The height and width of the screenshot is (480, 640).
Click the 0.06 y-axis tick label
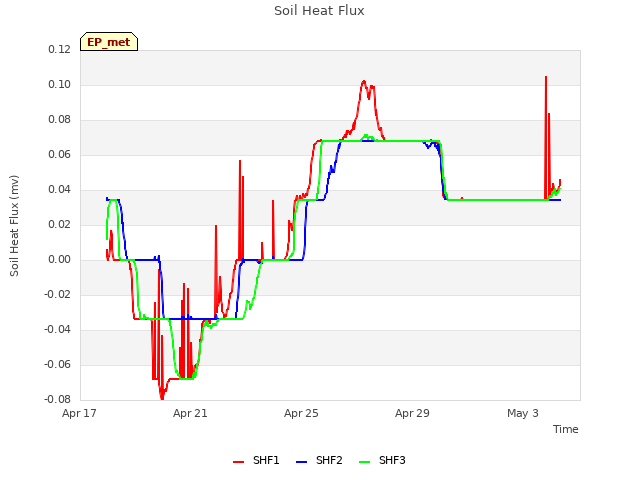(60, 155)
